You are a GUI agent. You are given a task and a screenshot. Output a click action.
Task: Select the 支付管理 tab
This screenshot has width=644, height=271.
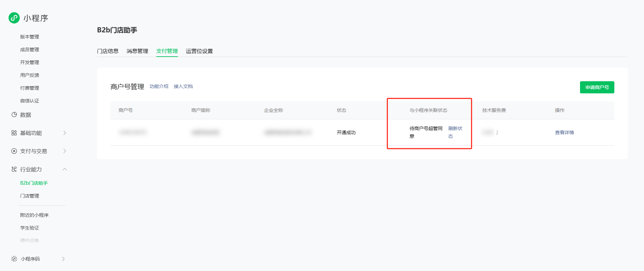pyautogui.click(x=167, y=51)
